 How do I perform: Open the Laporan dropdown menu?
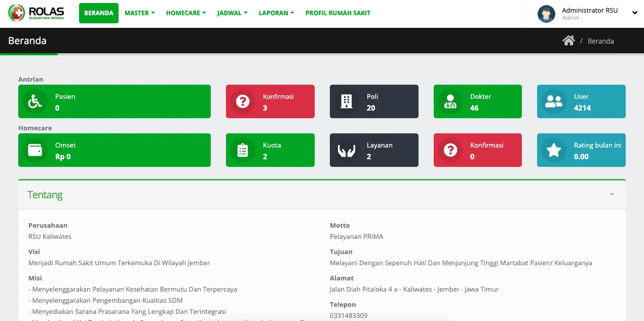point(276,13)
